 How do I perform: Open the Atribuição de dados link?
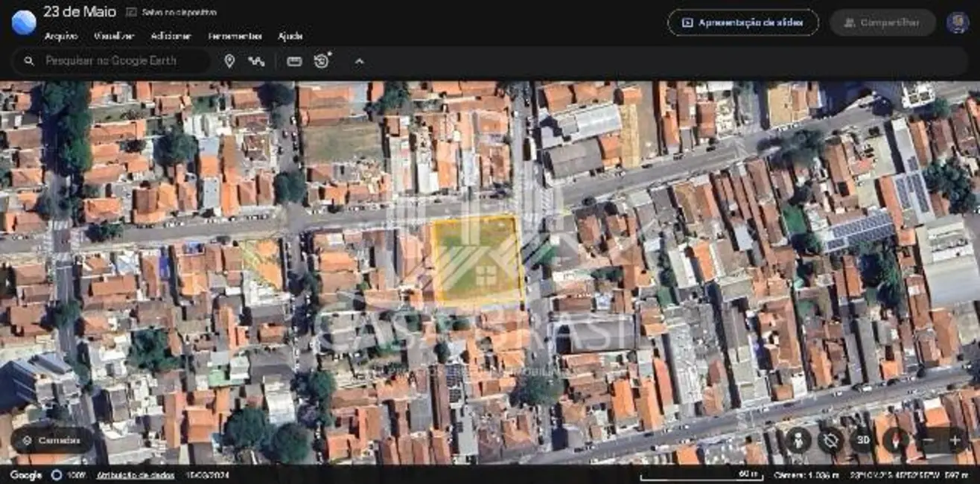pos(136,475)
